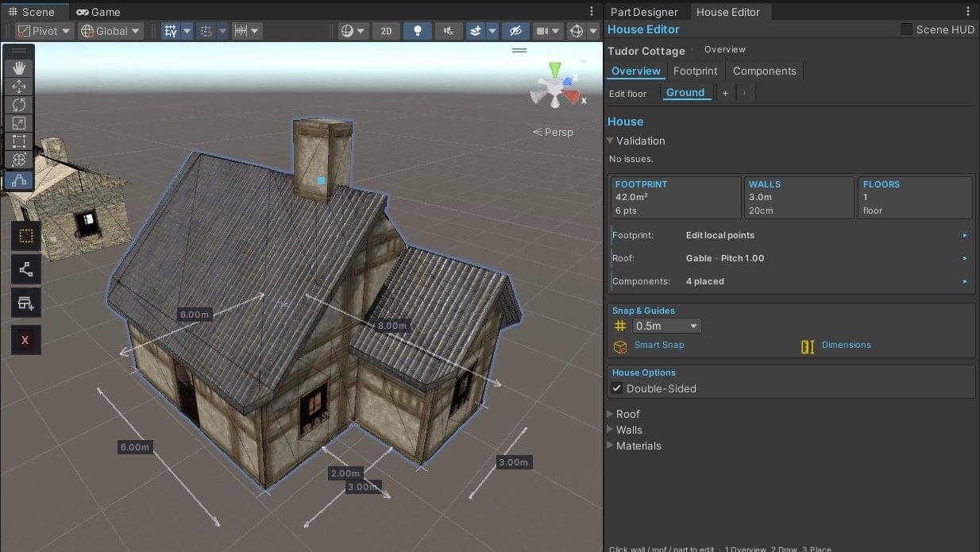Click the add component overlay icon
This screenshot has width=980, height=552.
(x=25, y=303)
